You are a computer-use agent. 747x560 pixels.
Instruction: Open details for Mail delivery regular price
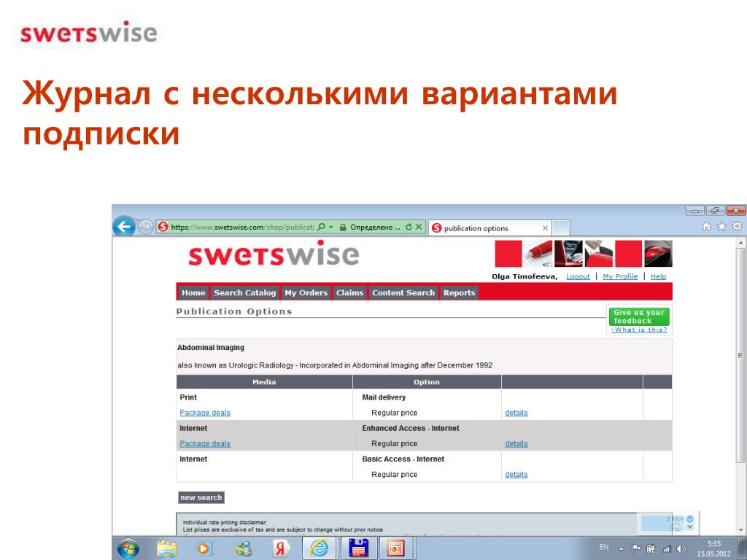[x=516, y=413]
